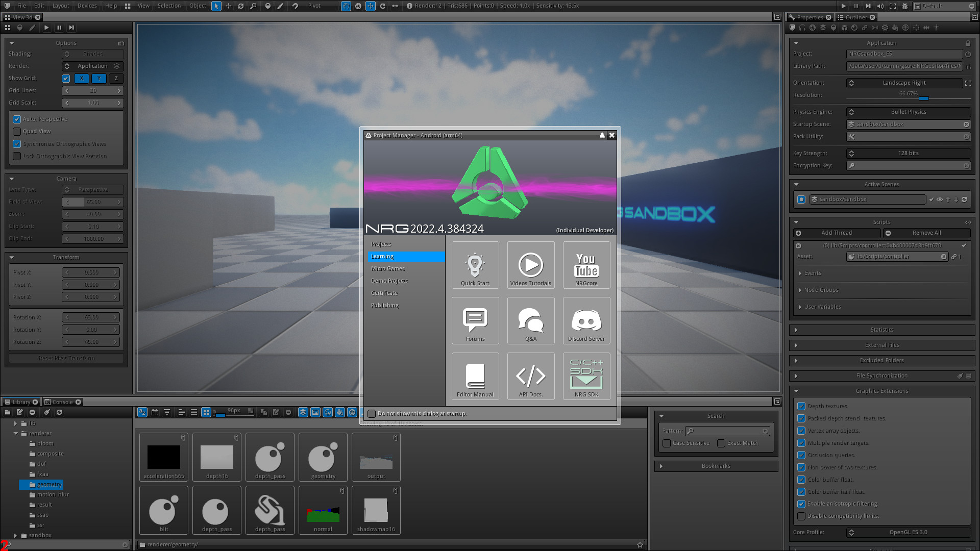980x551 pixels.
Task: Open Render mode dropdown showing Application
Action: tap(93, 66)
